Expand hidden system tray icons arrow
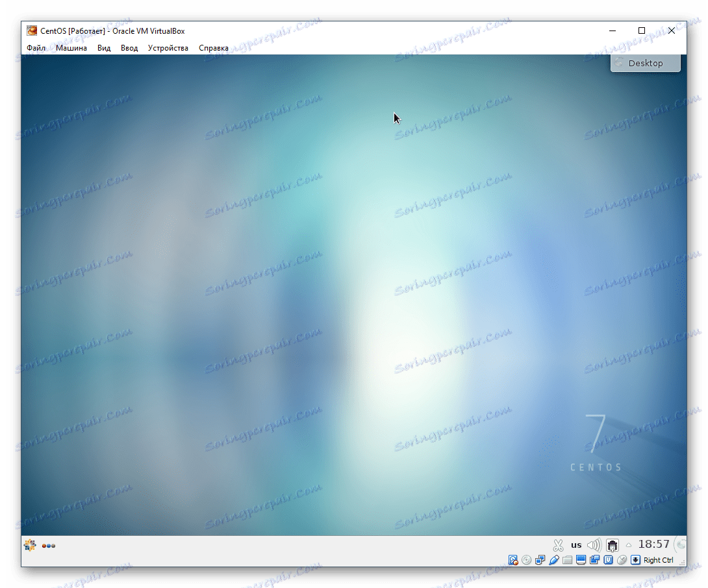708x588 pixels. click(x=629, y=545)
